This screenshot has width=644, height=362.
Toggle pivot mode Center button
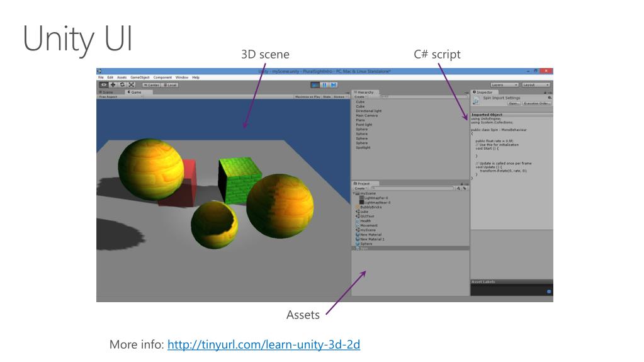(x=152, y=85)
